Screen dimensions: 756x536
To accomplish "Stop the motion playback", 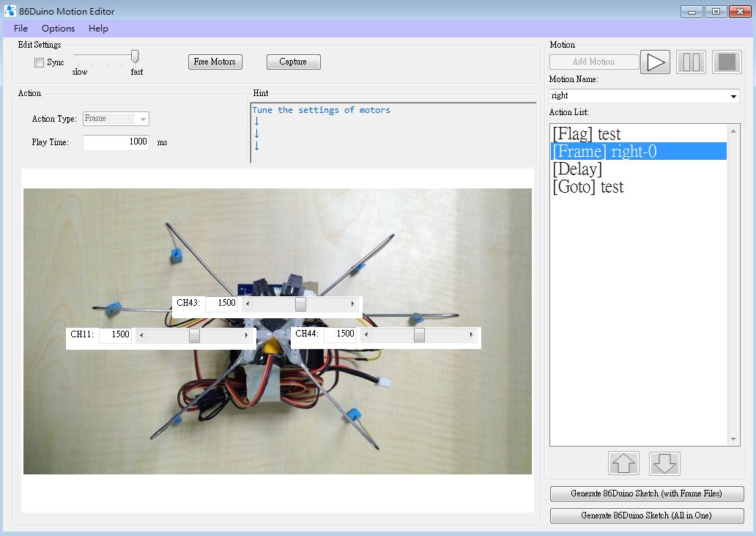I will pyautogui.click(x=727, y=62).
